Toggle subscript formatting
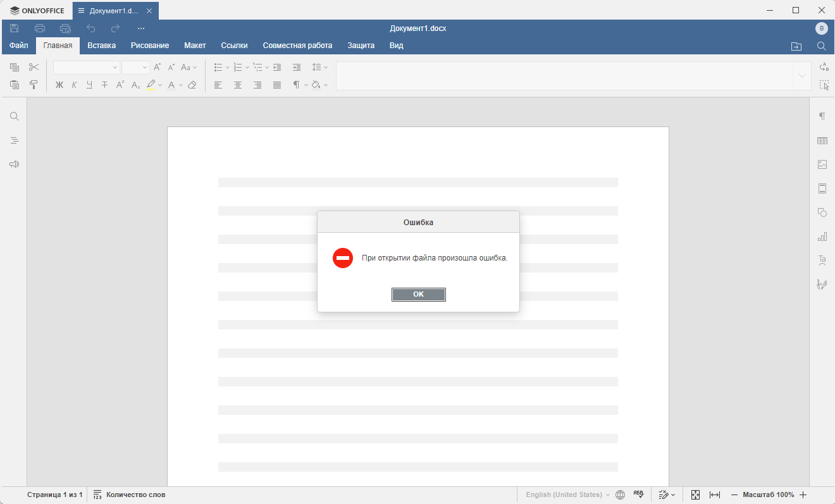This screenshot has height=504, width=835. click(x=135, y=85)
